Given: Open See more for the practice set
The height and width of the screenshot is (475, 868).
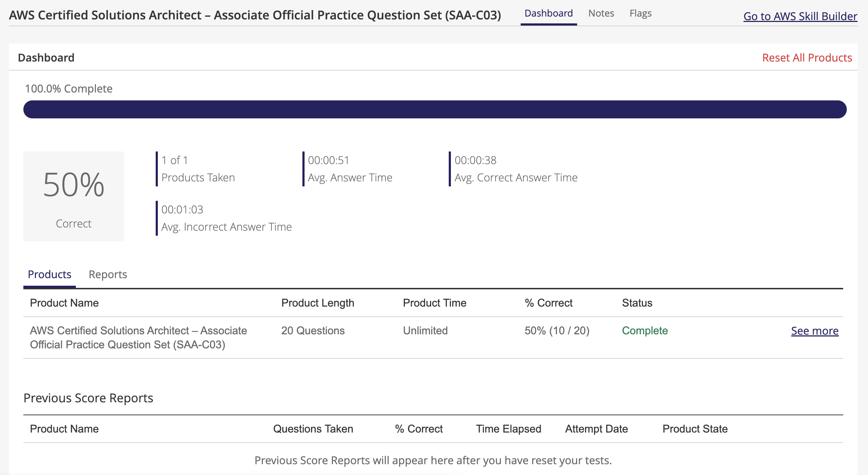Looking at the screenshot, I should pos(815,331).
